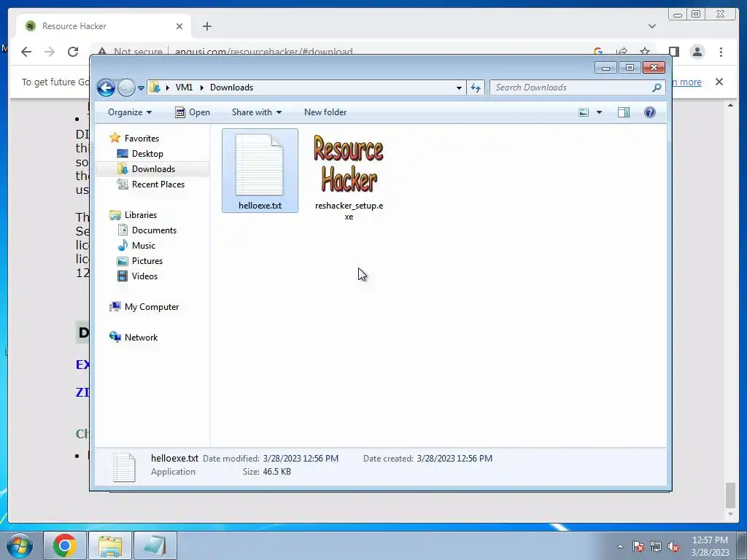Click the Chrome taskbar icon
This screenshot has height=560, width=747.
65,545
